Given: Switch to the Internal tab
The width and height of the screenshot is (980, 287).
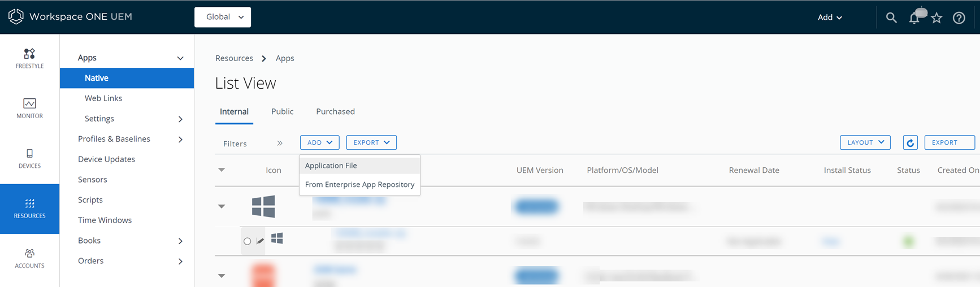Looking at the screenshot, I should click(234, 112).
